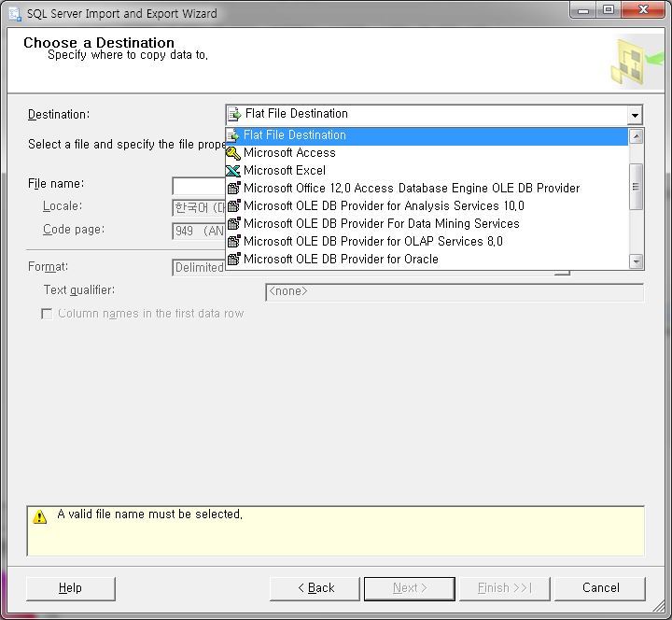
Task: Click the Finish button
Action: 504,588
